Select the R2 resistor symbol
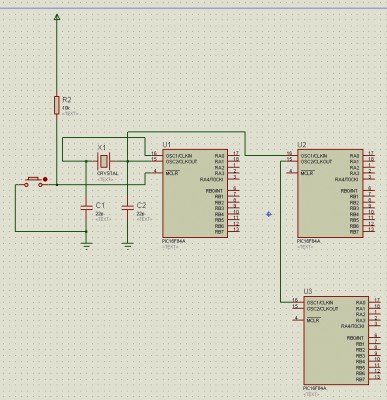Image resolution: width=387 pixels, height=400 pixels. 57,105
